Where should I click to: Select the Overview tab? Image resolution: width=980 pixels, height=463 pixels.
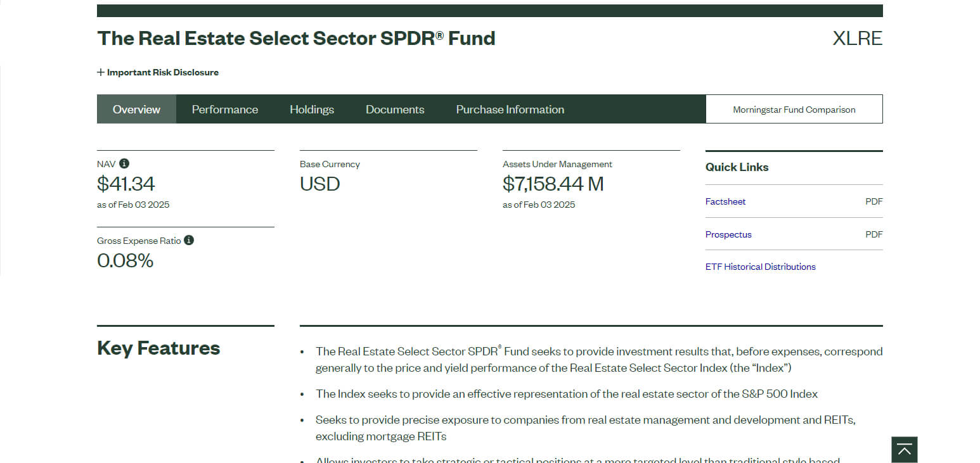pos(136,109)
